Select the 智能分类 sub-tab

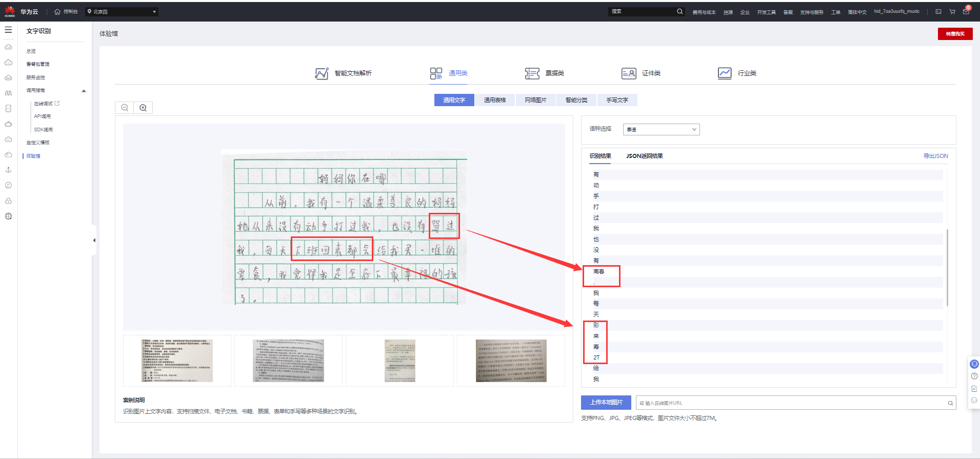tap(576, 100)
